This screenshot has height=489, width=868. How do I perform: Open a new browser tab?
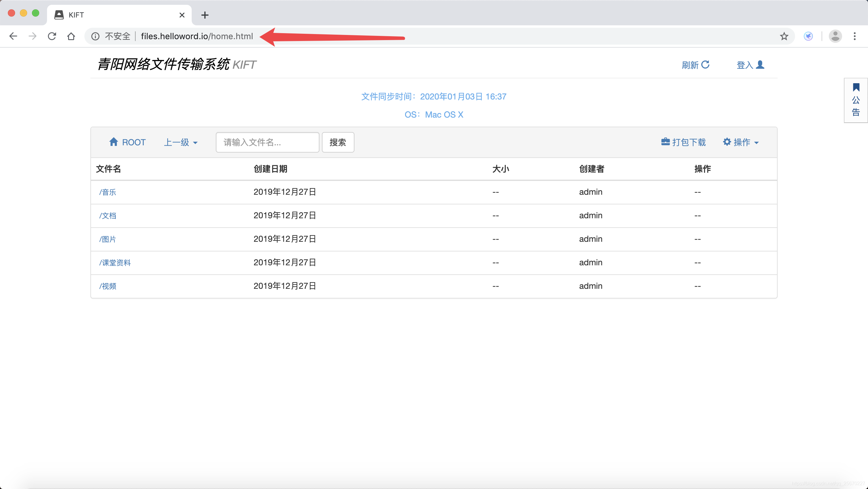coord(205,15)
